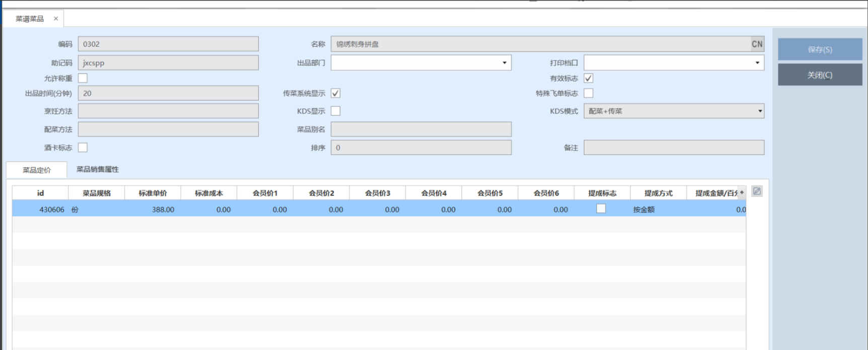The image size is (868, 350).
Task: Open the KDS模式 dropdown
Action: [x=759, y=111]
